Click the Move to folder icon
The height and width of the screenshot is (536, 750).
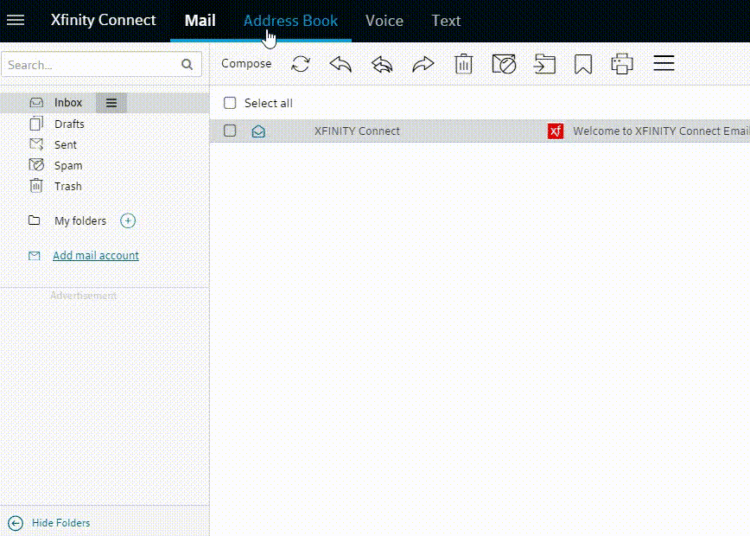click(544, 64)
